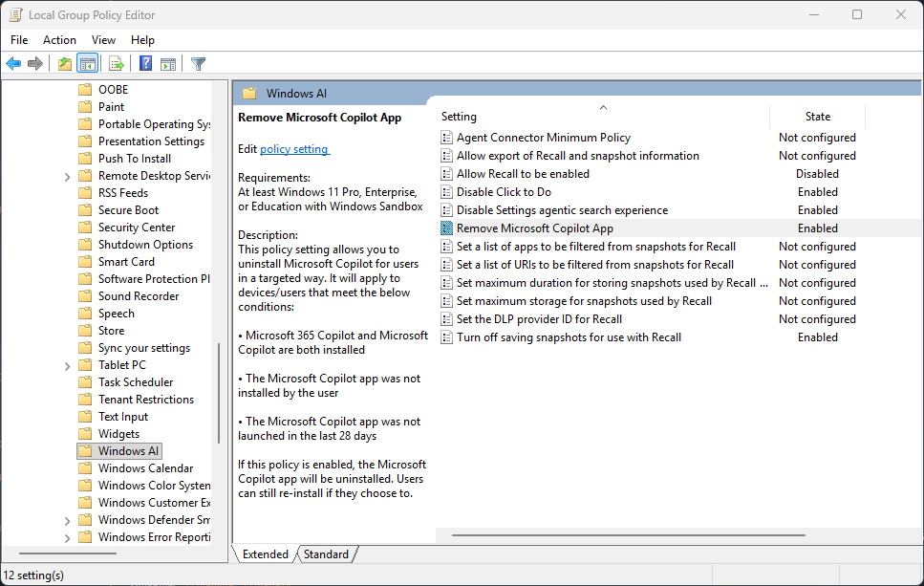Click the Text Input folder icon
This screenshot has width=924, height=586.
pos(85,417)
